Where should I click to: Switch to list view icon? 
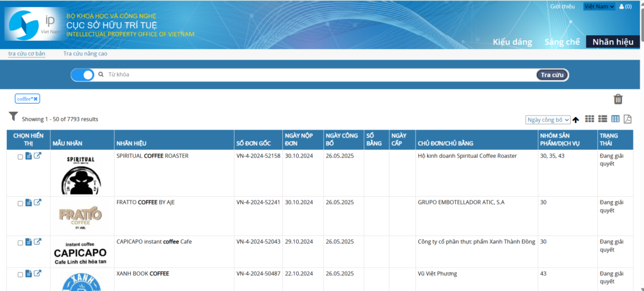coord(602,119)
